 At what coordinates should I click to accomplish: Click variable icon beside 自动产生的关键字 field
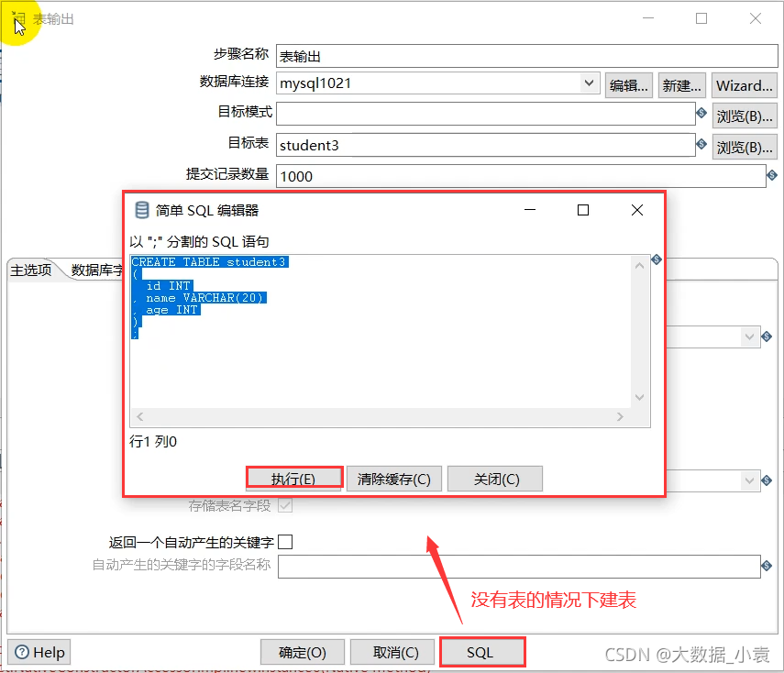click(x=767, y=566)
